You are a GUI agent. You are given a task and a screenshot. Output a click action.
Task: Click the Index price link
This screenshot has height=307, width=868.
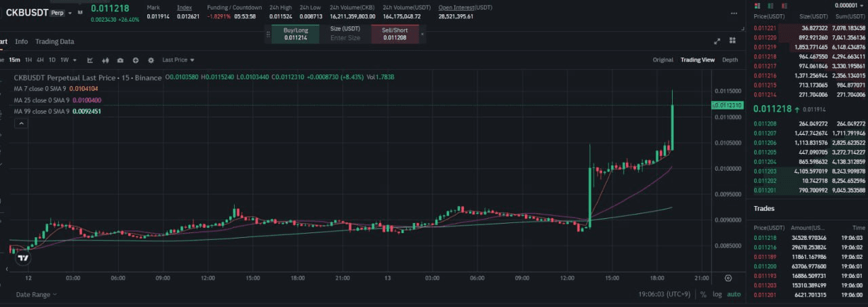184,7
